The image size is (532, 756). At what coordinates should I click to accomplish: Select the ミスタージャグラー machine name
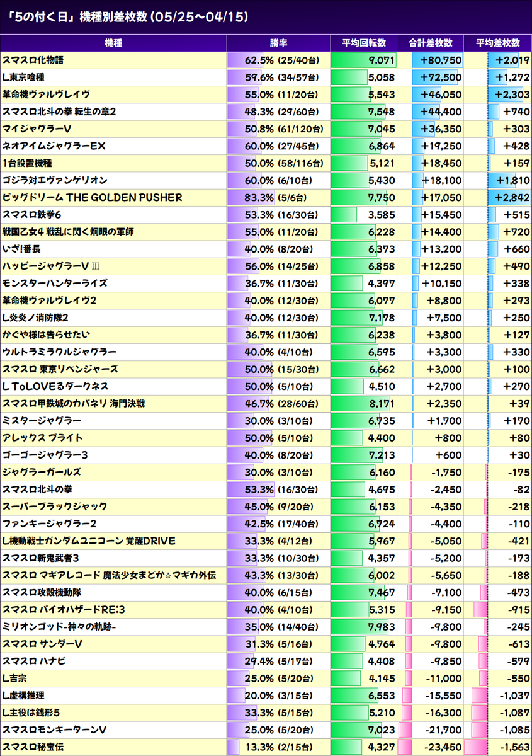click(42, 421)
